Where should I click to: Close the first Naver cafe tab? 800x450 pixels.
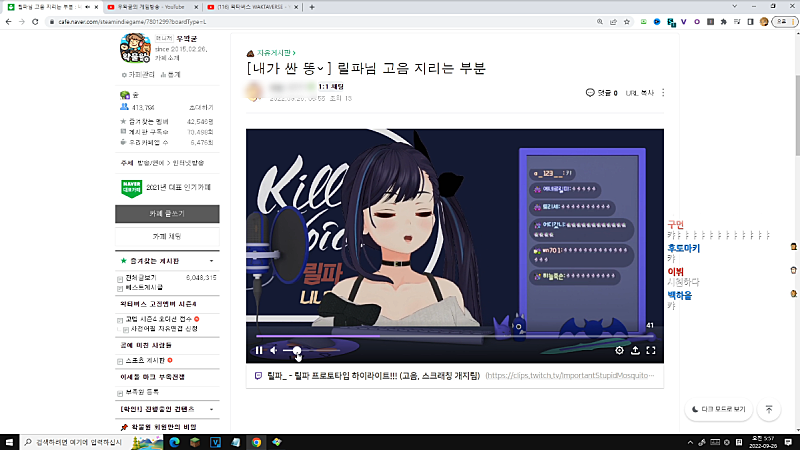(x=96, y=7)
